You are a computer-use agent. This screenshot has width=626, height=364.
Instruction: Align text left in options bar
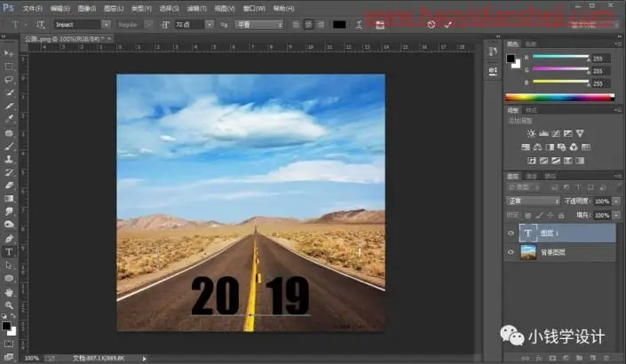tap(296, 25)
